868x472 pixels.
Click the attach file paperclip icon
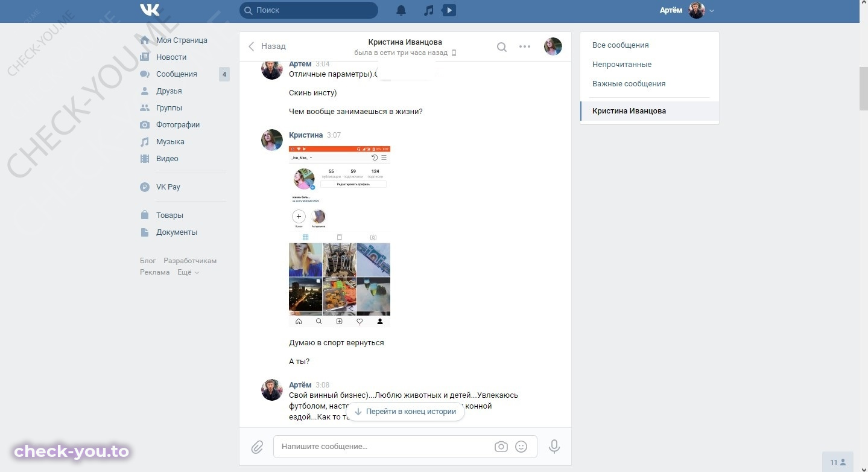[257, 447]
